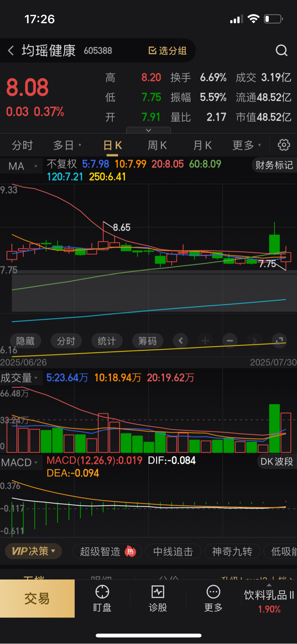Open 统计 statistics tool
This screenshot has height=644, width=297.
click(107, 341)
